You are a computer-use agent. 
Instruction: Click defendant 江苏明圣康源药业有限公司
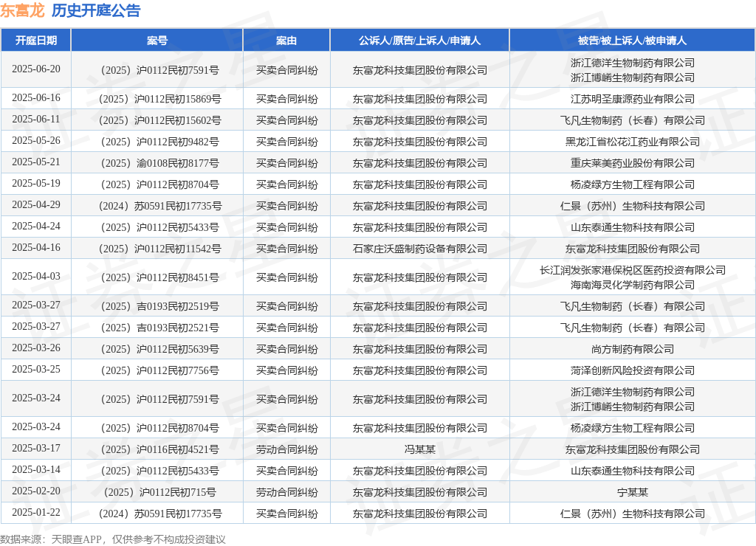click(x=633, y=100)
